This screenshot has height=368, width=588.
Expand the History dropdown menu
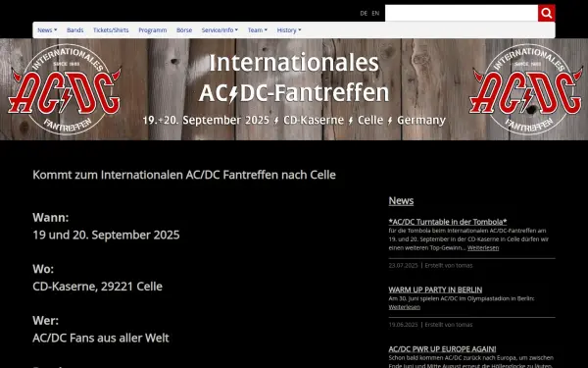(x=289, y=30)
